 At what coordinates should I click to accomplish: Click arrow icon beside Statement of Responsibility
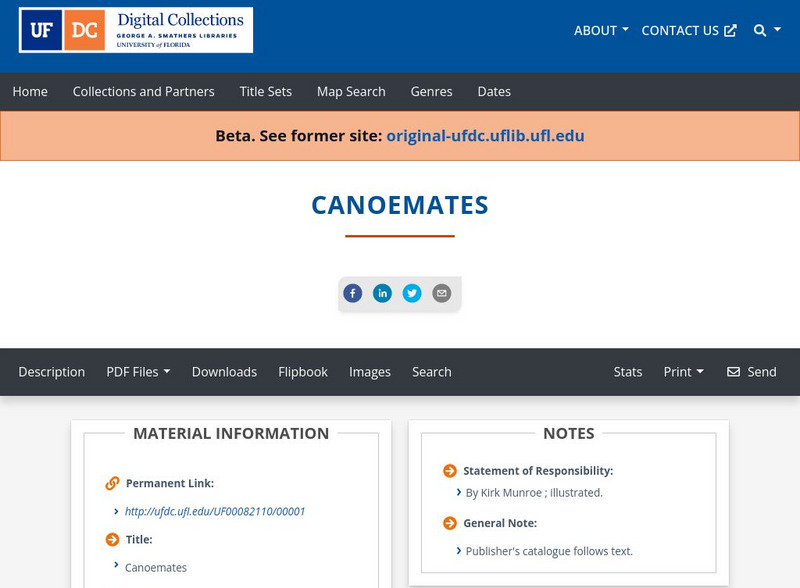pyautogui.click(x=449, y=471)
